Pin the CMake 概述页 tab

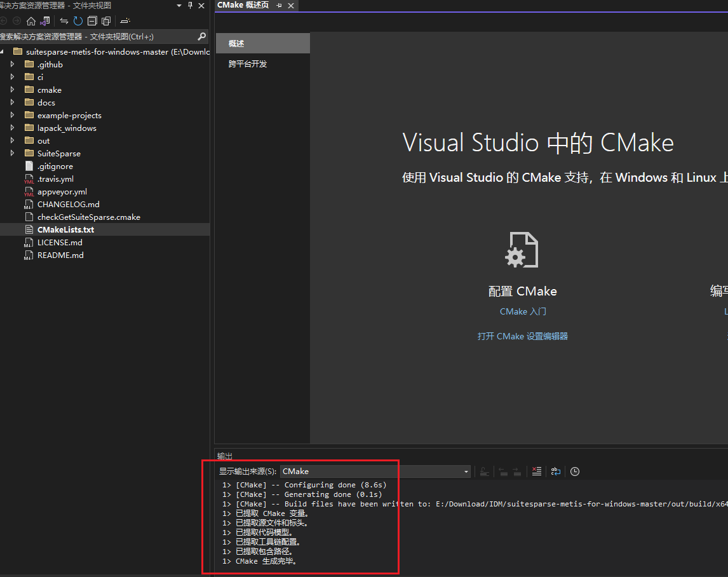pyautogui.click(x=279, y=6)
